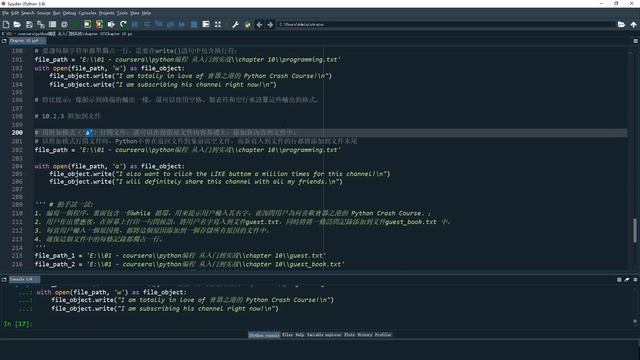Click the editor vertical scrollbar handle
The height and width of the screenshot is (360, 640).
coord(635,230)
